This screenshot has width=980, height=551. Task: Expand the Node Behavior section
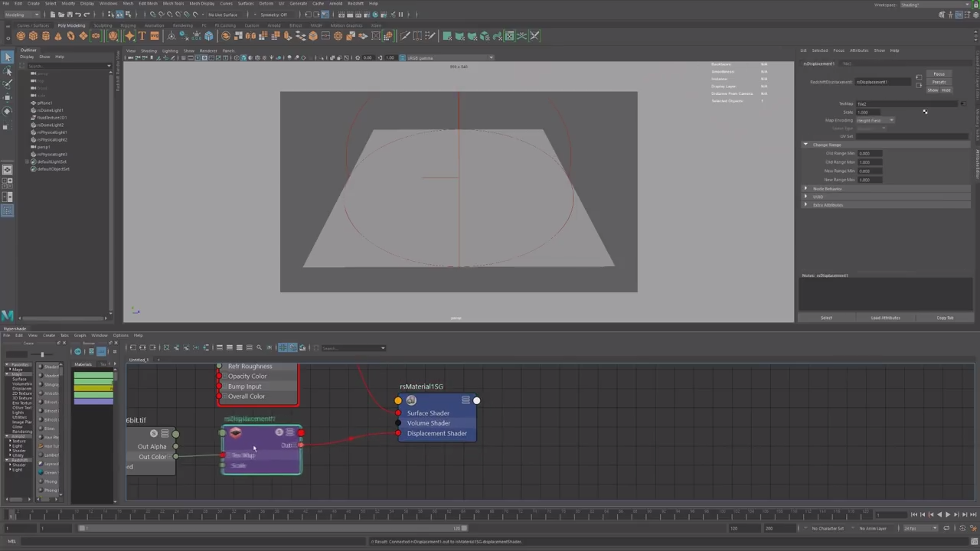click(x=805, y=188)
